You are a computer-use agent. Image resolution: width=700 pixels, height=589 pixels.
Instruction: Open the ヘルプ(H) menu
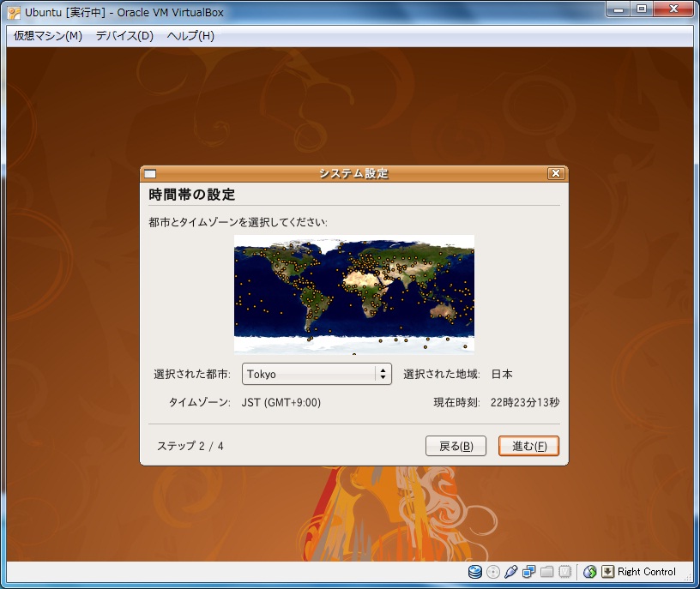(x=190, y=36)
